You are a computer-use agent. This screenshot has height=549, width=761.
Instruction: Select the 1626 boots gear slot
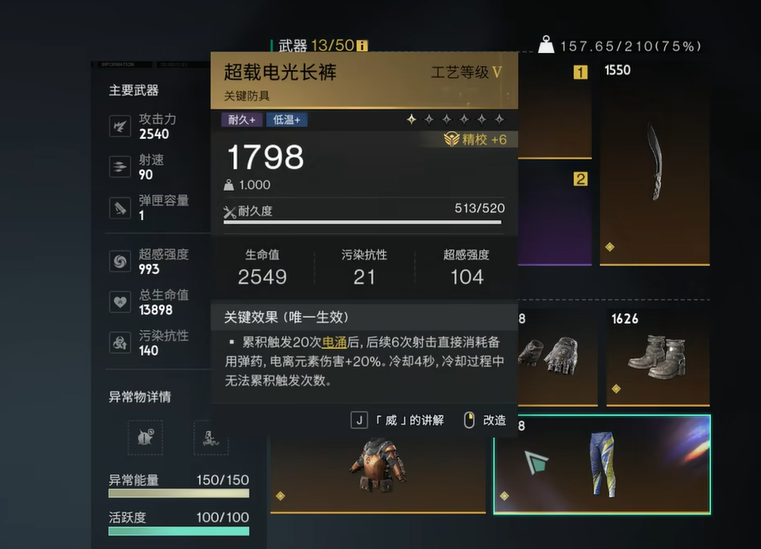[658, 357]
